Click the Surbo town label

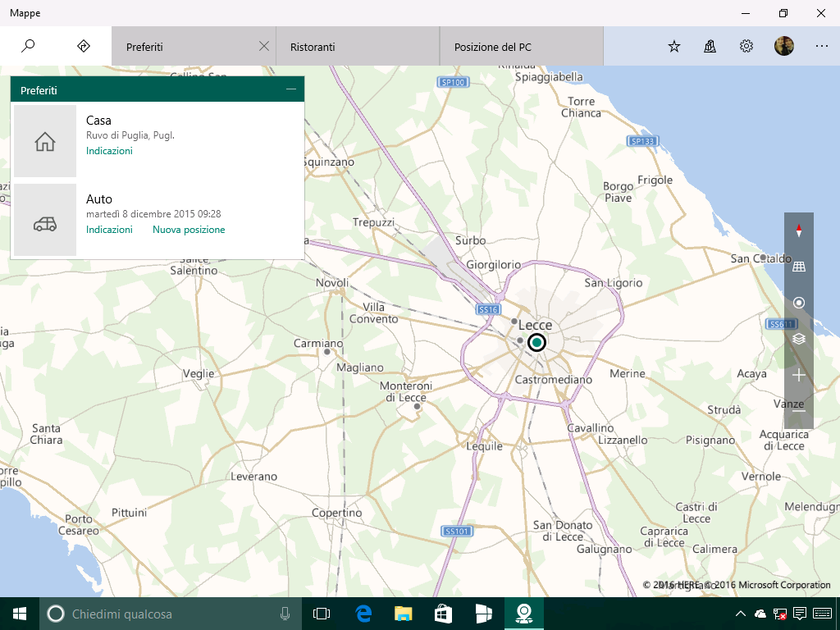(470, 240)
